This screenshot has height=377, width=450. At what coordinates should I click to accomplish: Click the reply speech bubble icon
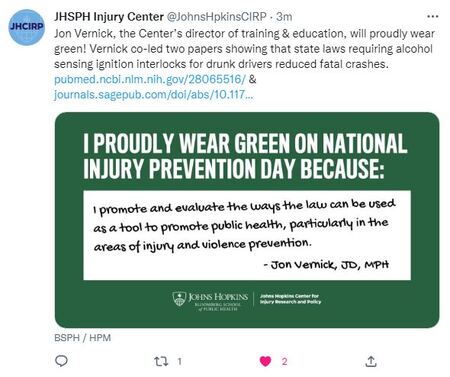tap(61, 361)
